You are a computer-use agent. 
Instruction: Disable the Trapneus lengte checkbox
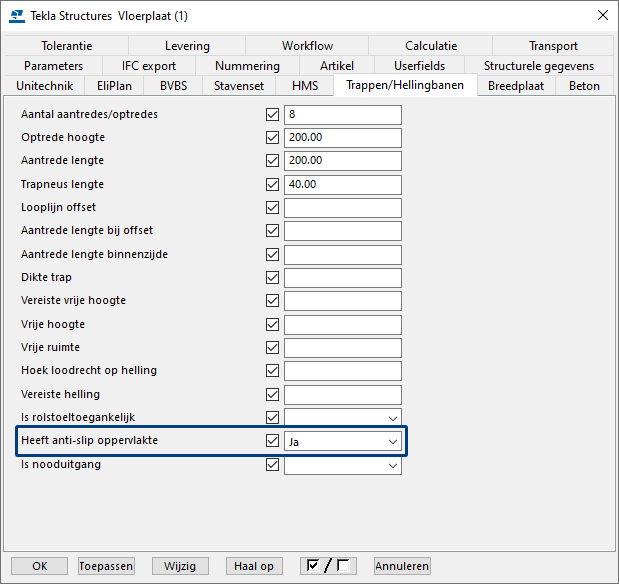[x=273, y=185]
